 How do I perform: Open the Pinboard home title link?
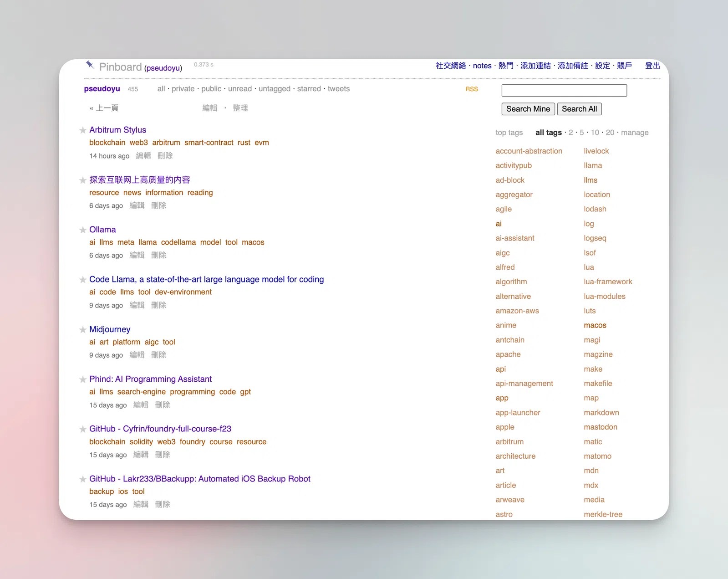(120, 67)
